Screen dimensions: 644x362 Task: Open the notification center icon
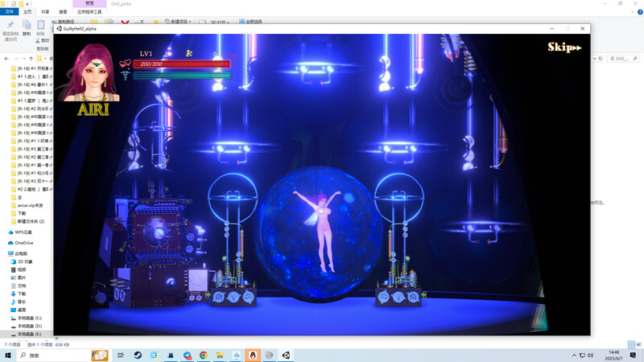(x=633, y=356)
